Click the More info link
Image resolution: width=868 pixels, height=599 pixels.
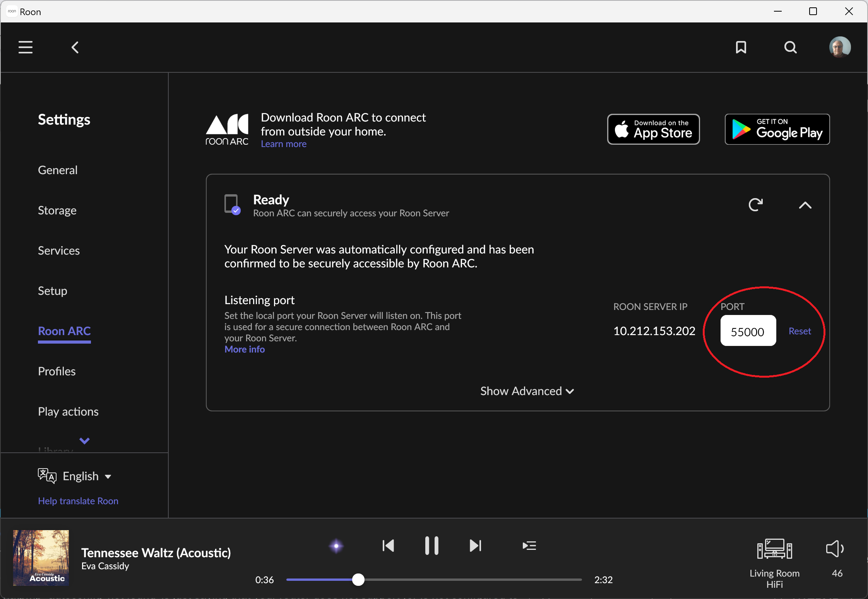tap(245, 349)
